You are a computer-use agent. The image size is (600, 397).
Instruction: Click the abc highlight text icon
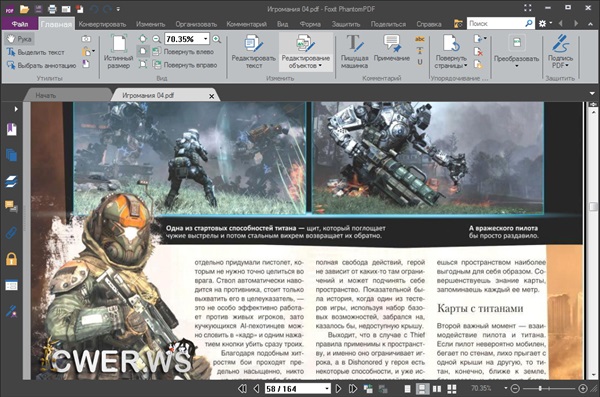point(420,39)
